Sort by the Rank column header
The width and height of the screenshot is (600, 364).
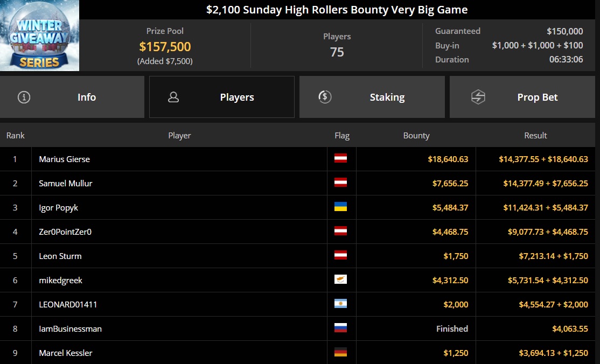(x=15, y=136)
